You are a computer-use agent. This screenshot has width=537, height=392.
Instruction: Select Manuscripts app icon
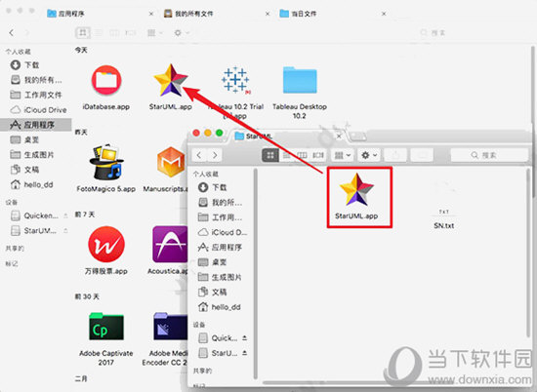171,162
